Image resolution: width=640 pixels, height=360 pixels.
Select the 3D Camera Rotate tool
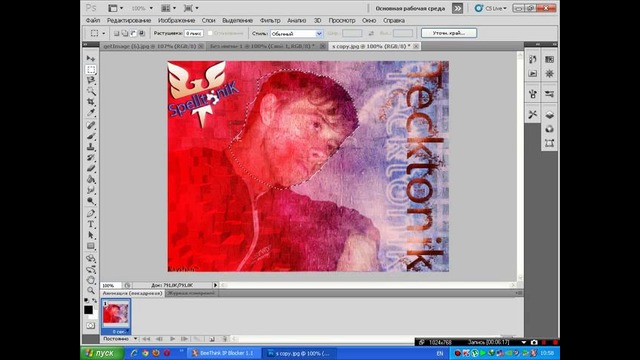coord(91,269)
